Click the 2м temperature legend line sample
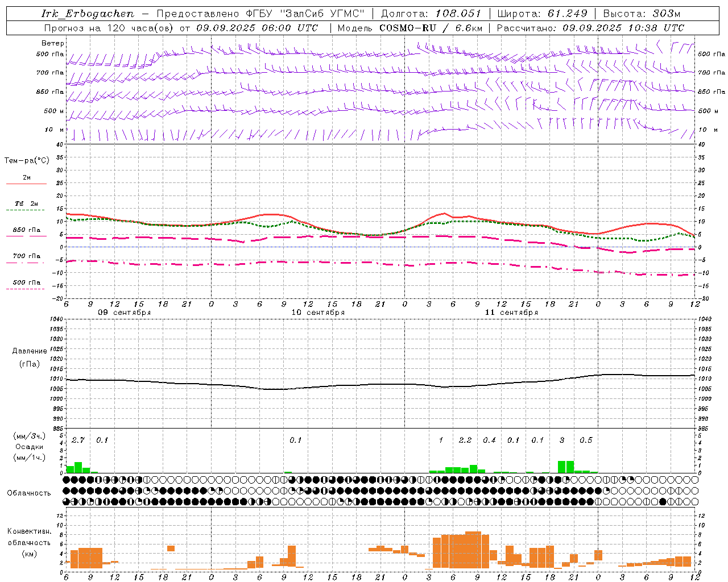The image size is (728, 582). tap(26, 184)
